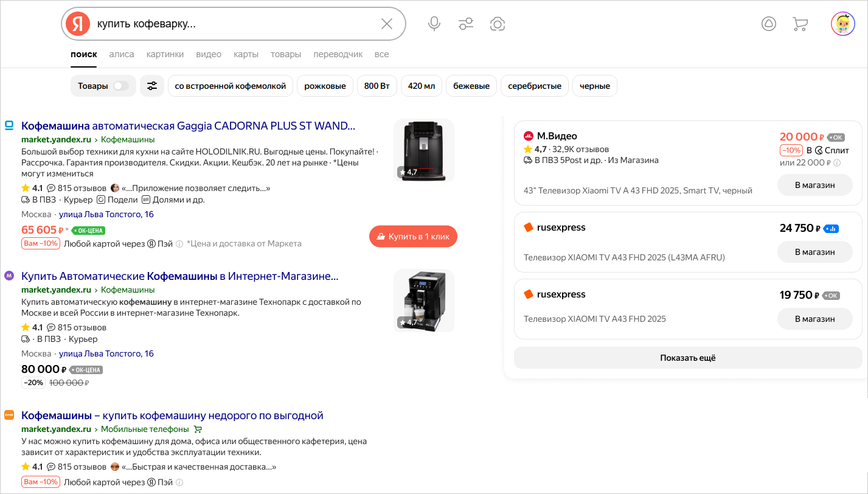Switch to алиса tab
Image resolution: width=868 pixels, height=494 pixels.
[122, 54]
